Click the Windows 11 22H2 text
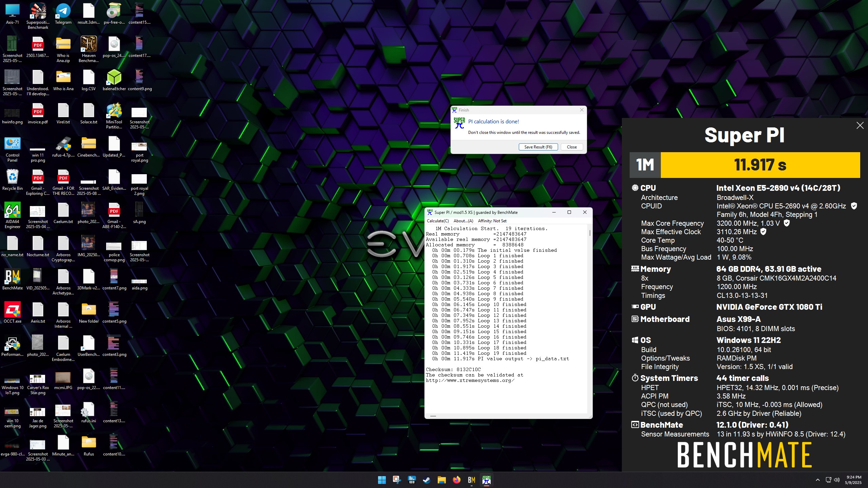Image resolution: width=868 pixels, height=488 pixels. point(749,340)
